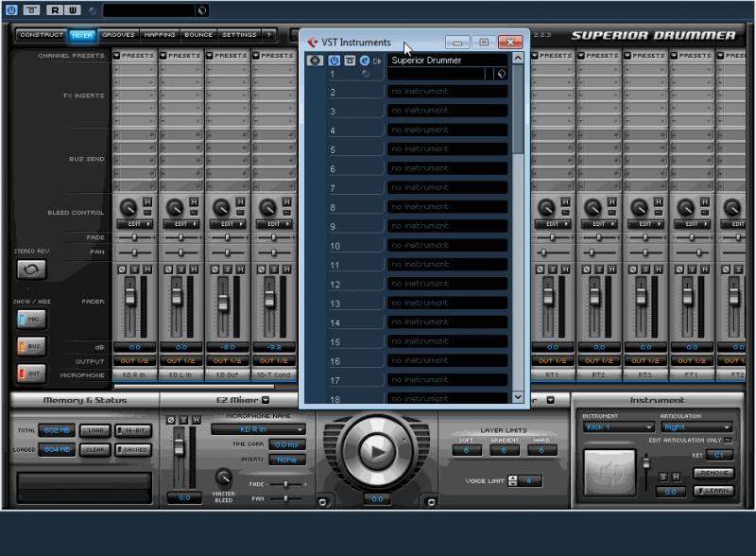This screenshot has width=756, height=556.
Task: Click the phase invert icon on KD Out channel
Action: (x=215, y=269)
